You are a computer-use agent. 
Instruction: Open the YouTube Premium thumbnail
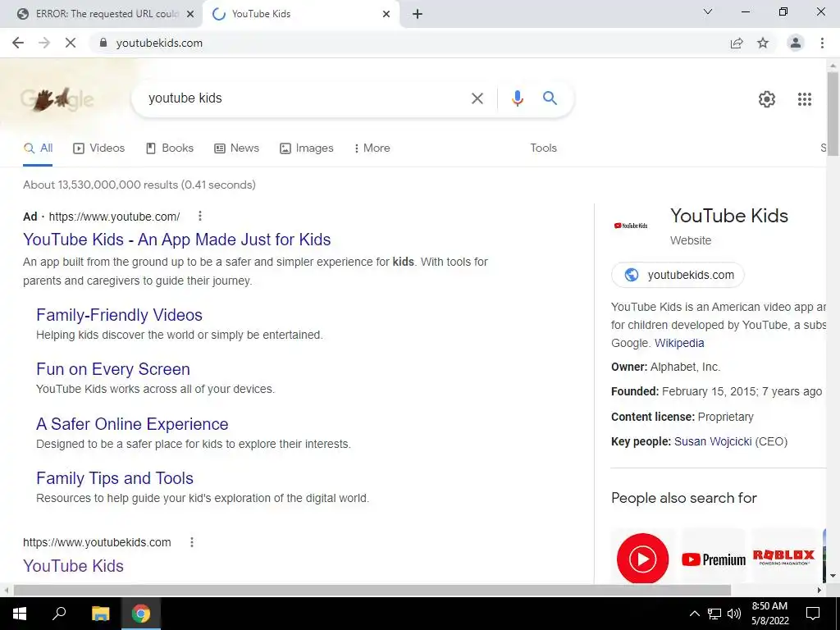tap(714, 559)
